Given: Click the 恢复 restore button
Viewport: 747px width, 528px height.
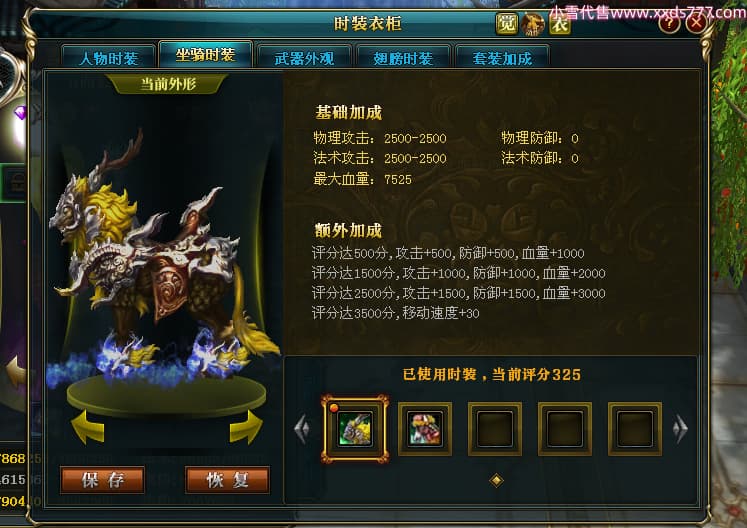Looking at the screenshot, I should click(227, 479).
